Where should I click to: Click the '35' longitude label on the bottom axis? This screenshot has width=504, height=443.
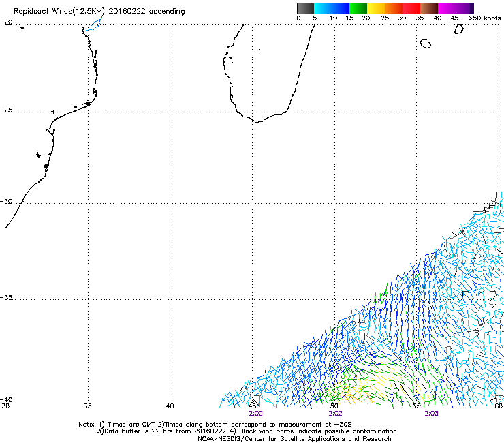88,406
